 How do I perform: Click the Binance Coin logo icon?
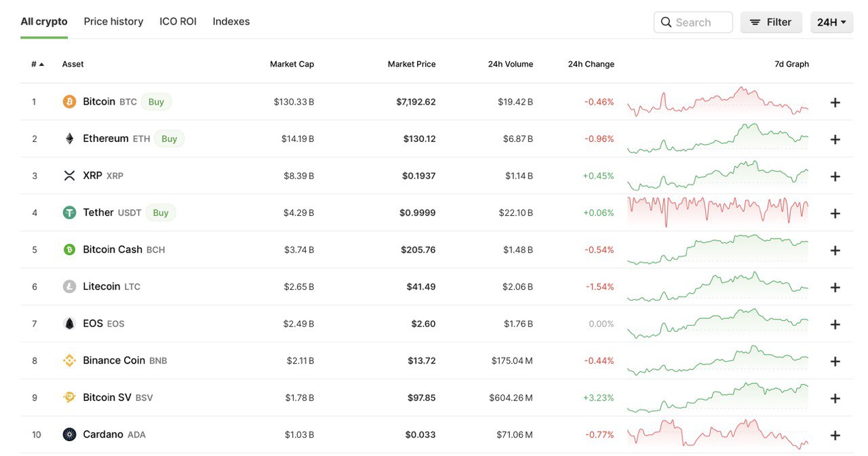(69, 360)
